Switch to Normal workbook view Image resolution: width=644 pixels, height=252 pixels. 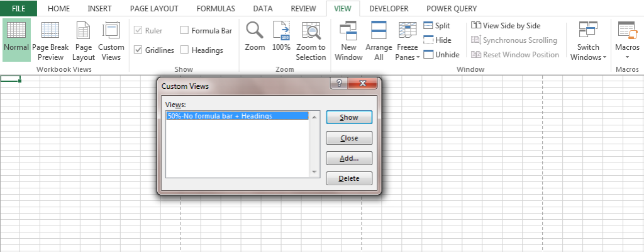coord(16,40)
